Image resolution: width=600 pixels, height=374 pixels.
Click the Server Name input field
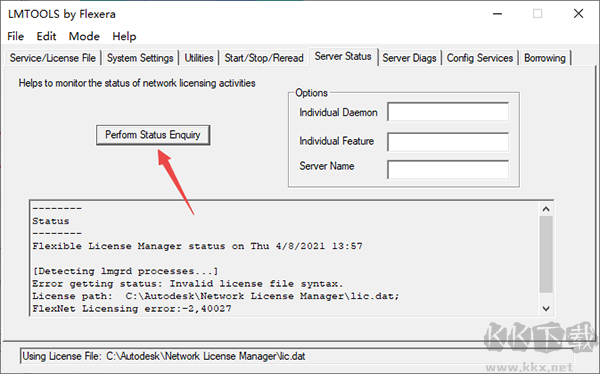click(448, 170)
